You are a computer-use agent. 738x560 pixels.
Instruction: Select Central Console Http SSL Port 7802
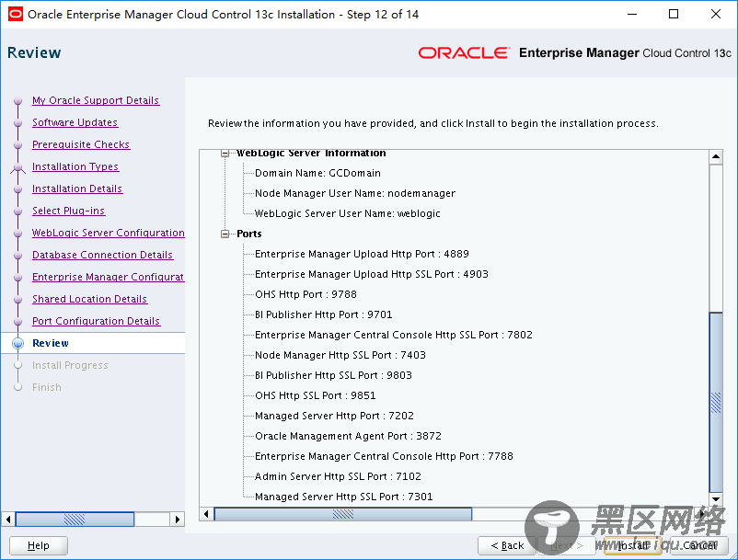pos(394,335)
